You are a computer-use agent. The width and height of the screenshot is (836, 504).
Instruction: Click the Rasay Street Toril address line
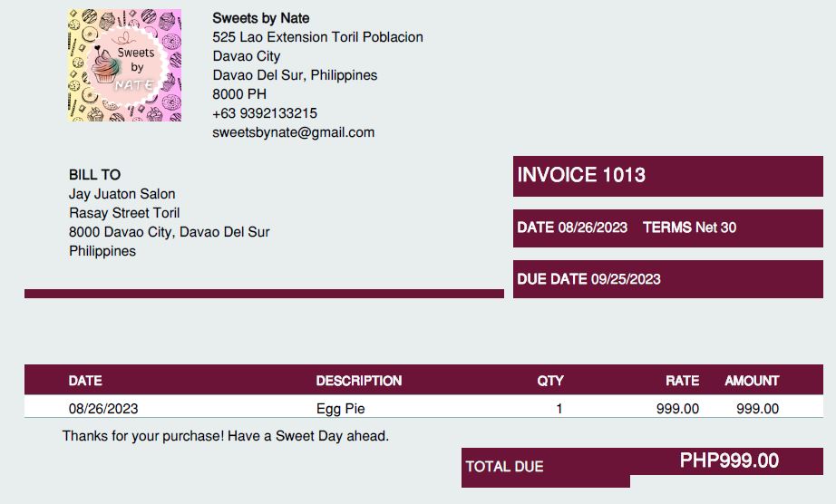pos(124,213)
